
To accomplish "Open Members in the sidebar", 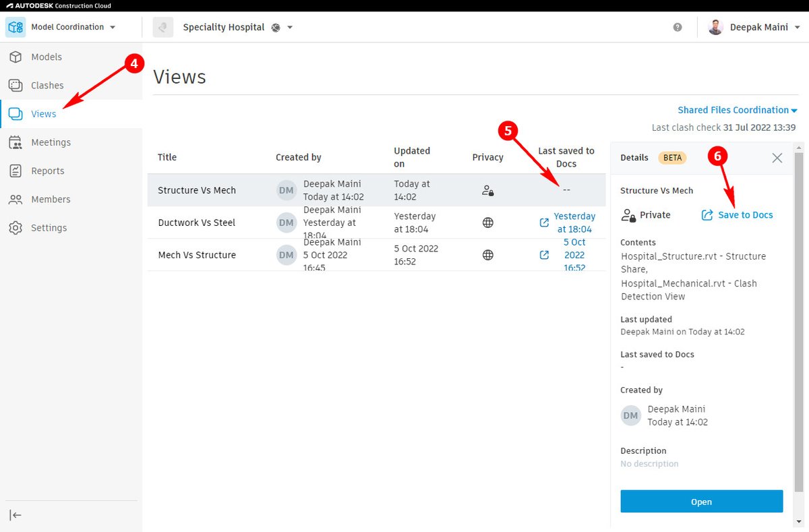I will click(x=71, y=200).
